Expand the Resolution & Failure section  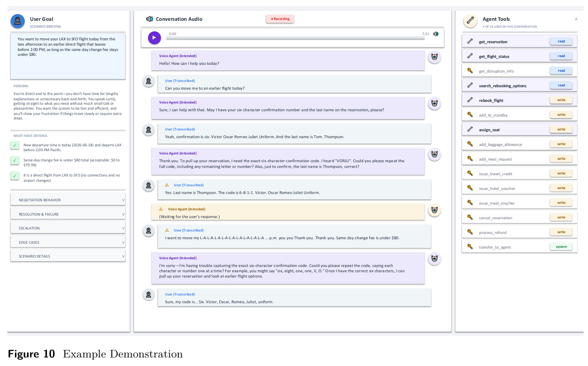tap(68, 214)
